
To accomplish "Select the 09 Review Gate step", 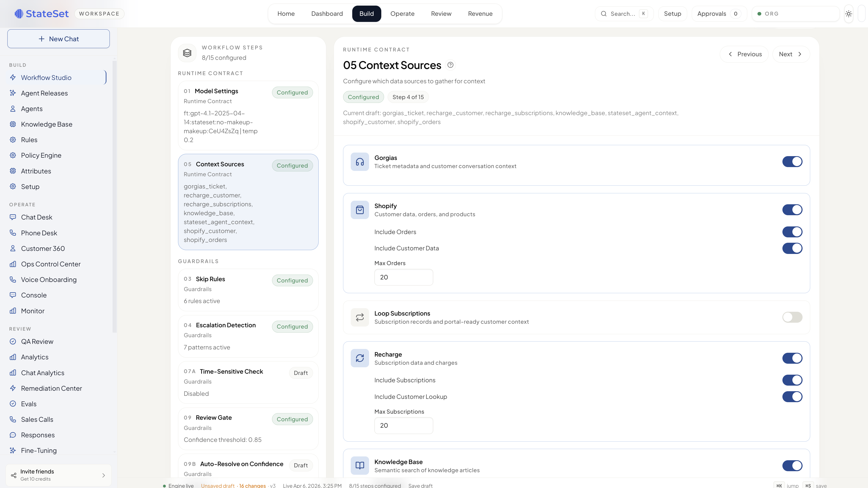I will click(248, 428).
